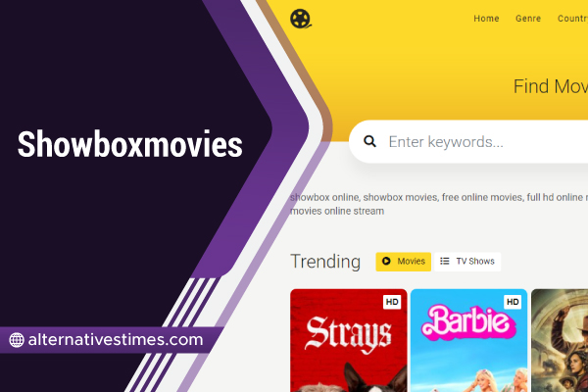Click the HD badge on Strays
The height and width of the screenshot is (392, 588).
(x=392, y=302)
